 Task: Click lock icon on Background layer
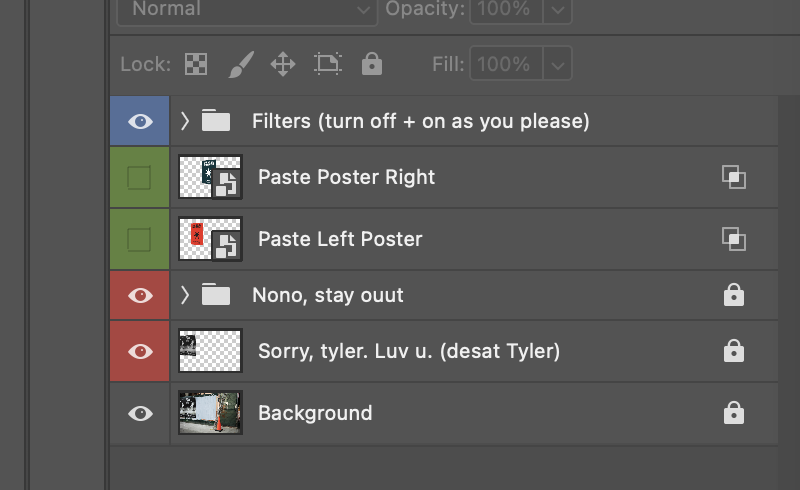point(733,413)
